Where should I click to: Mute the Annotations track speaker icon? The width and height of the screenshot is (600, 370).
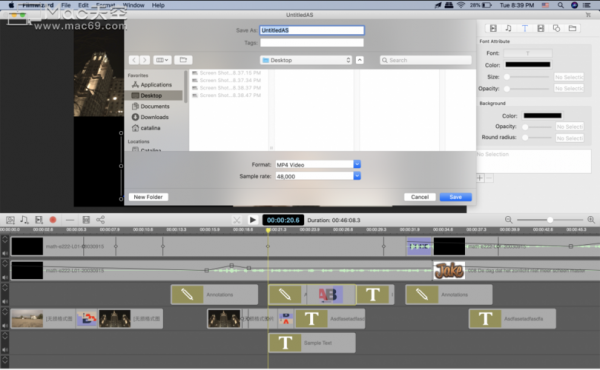[5, 302]
